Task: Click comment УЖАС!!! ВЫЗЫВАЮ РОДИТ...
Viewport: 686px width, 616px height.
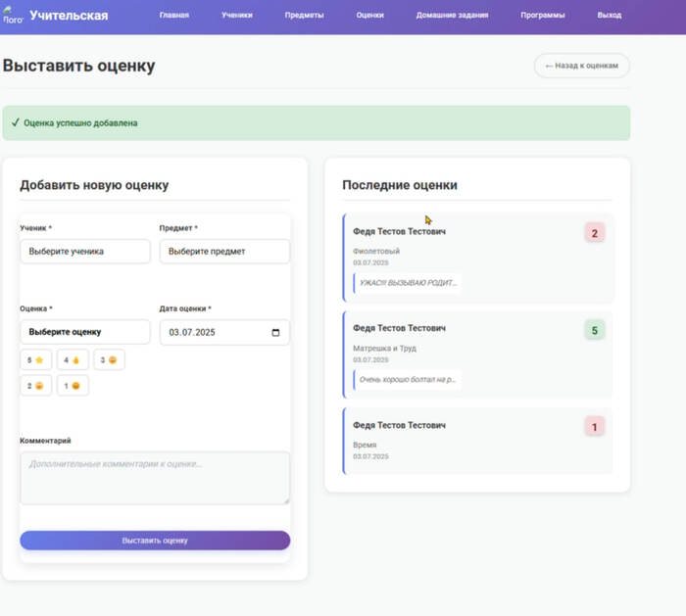Action: [408, 283]
